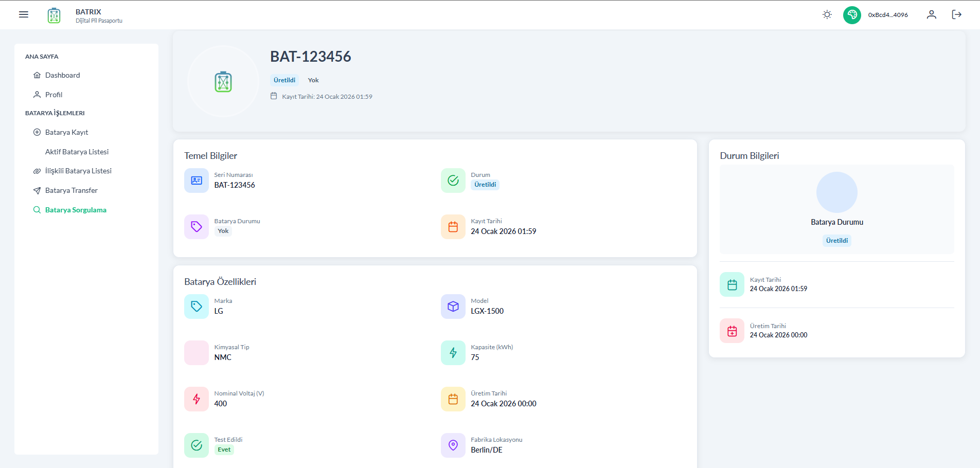The height and width of the screenshot is (468, 980).
Task: Click the BATRIX logo icon
Action: click(x=54, y=15)
